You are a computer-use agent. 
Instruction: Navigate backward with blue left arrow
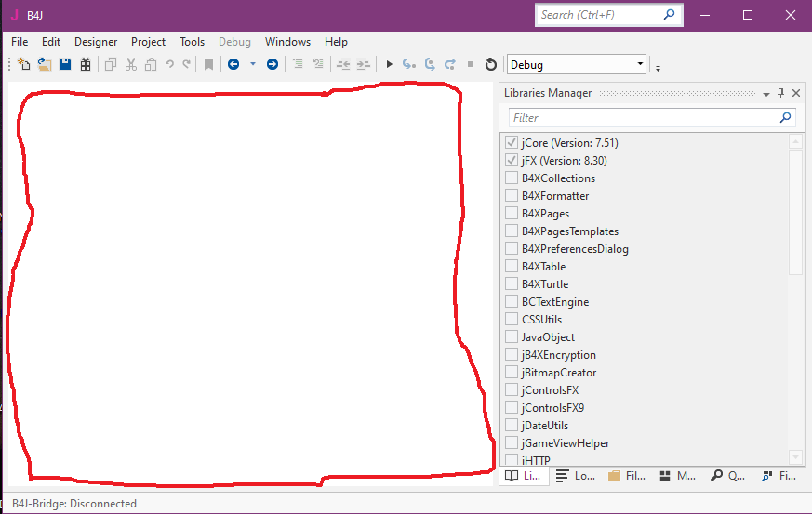coord(233,64)
